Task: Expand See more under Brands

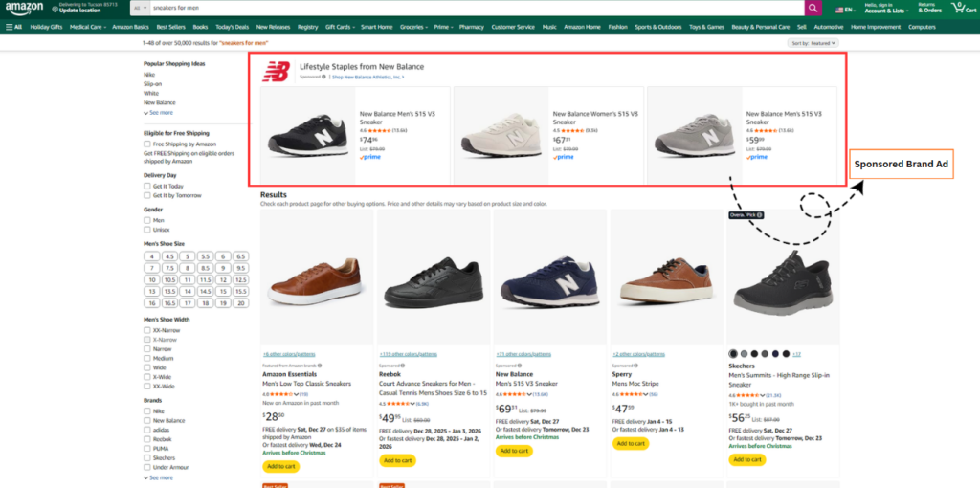Action: [158, 477]
